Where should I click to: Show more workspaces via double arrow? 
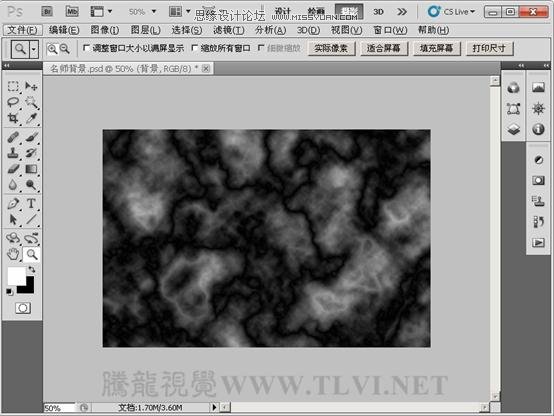pyautogui.click(x=402, y=12)
